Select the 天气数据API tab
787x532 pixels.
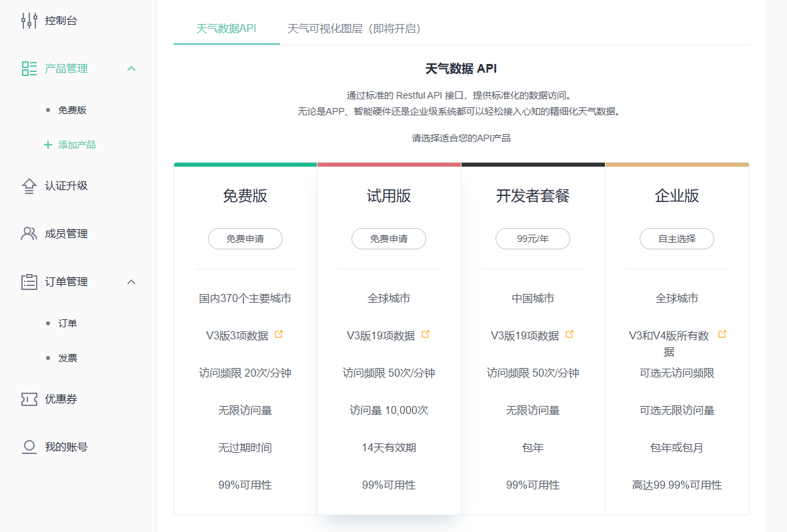(226, 29)
